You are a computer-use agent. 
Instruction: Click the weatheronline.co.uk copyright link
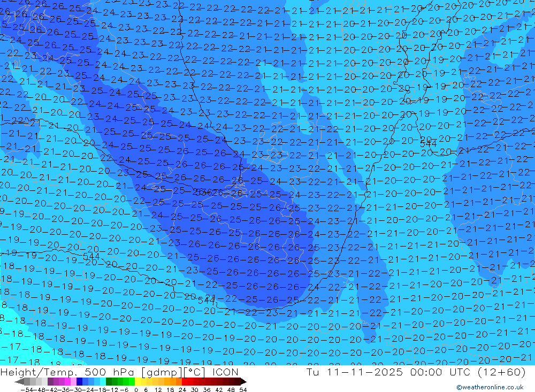[490, 387]
